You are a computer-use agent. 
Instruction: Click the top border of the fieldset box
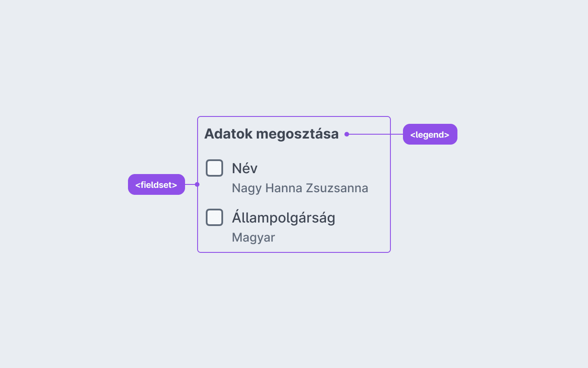pyautogui.click(x=294, y=116)
